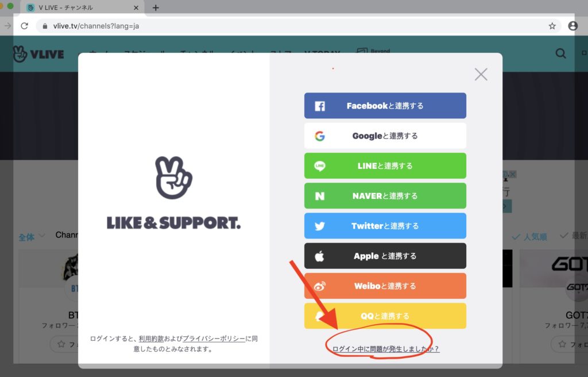Open the browser profile avatar
Viewport: 588px width, 377px height.
(x=572, y=26)
